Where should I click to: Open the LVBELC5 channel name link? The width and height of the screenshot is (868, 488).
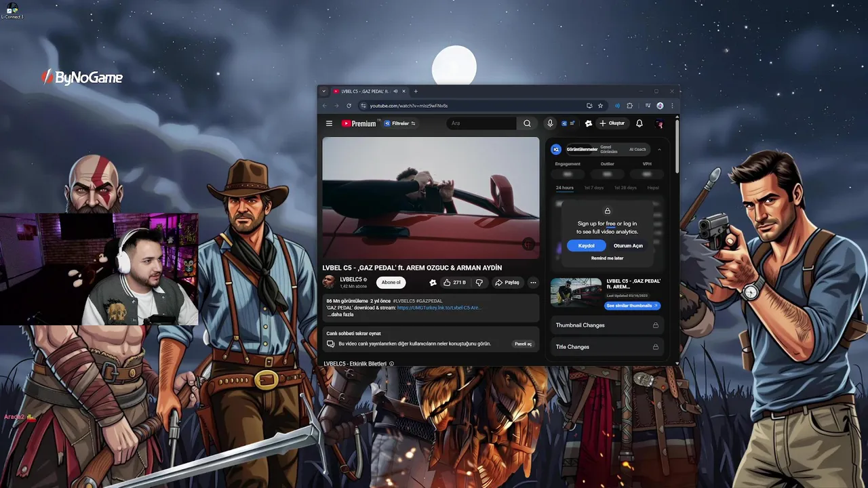pyautogui.click(x=351, y=279)
